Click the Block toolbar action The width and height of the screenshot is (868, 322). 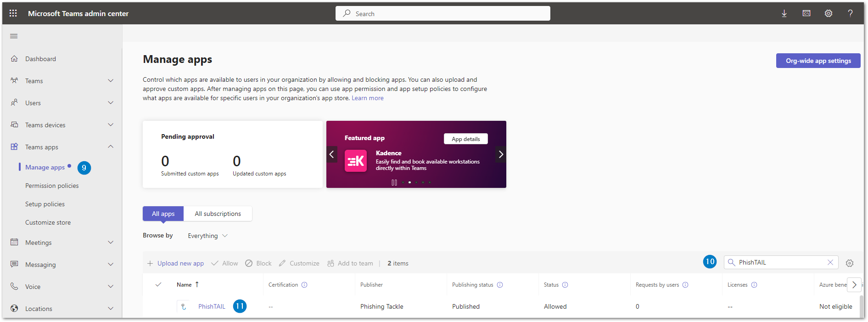point(258,263)
